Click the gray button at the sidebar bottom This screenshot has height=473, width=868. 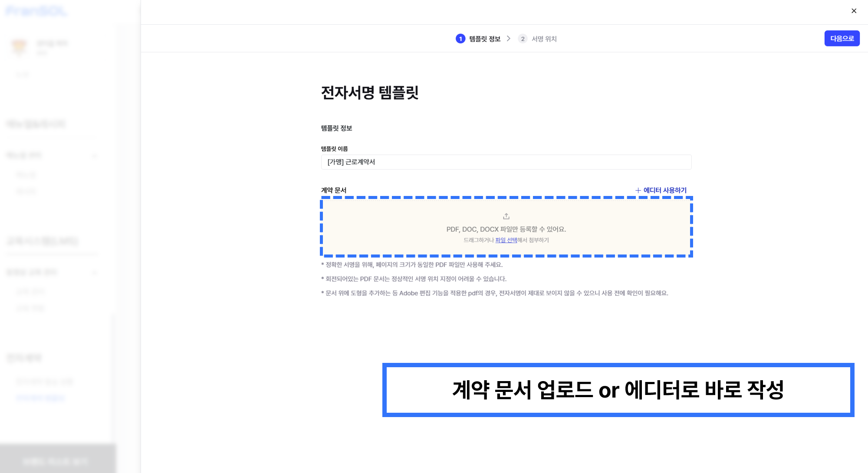[58, 461]
